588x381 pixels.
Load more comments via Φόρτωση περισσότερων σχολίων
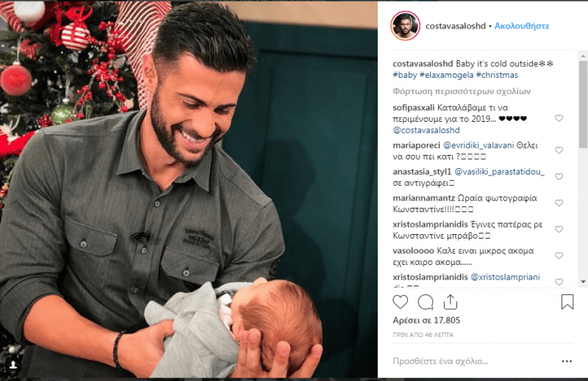click(x=462, y=91)
